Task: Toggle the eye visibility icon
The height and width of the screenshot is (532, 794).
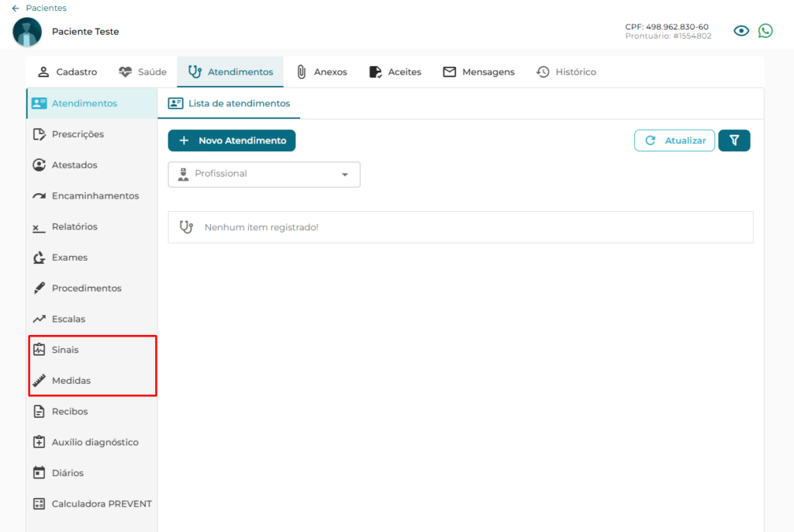Action: [x=741, y=31]
